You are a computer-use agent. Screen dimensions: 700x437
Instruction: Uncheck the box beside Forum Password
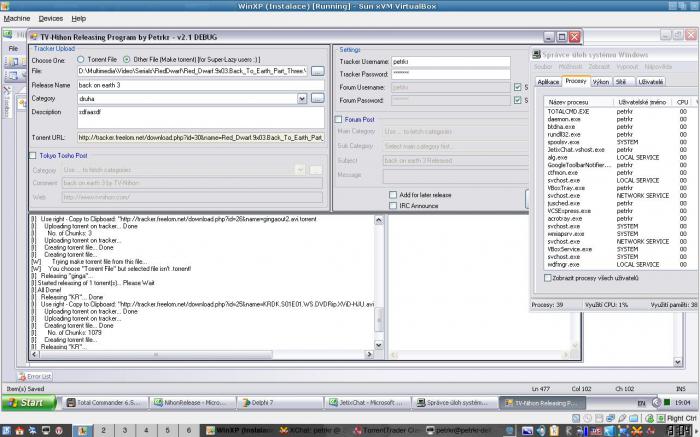tap(517, 100)
